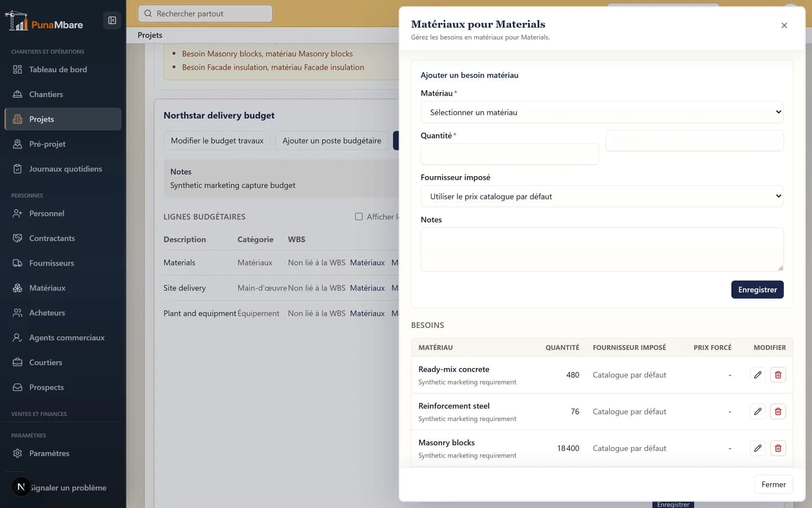
Task: Collapse the sidebar with the panel icon
Action: [x=112, y=20]
